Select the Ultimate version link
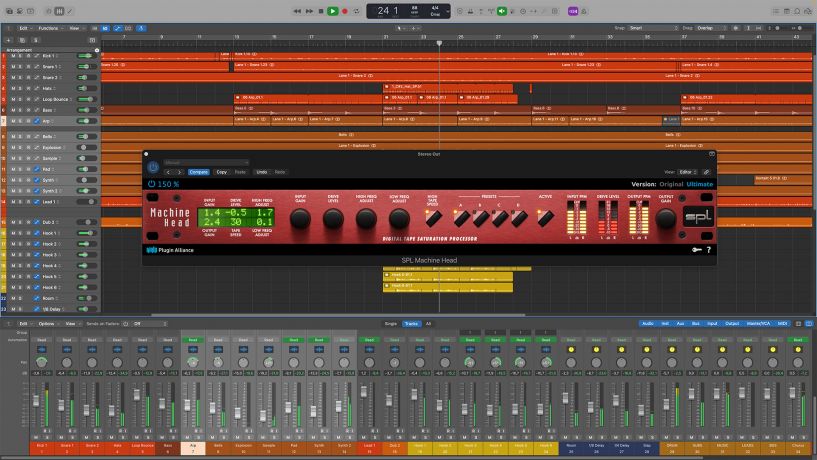Viewport: 817px width, 460px height. pyautogui.click(x=699, y=184)
